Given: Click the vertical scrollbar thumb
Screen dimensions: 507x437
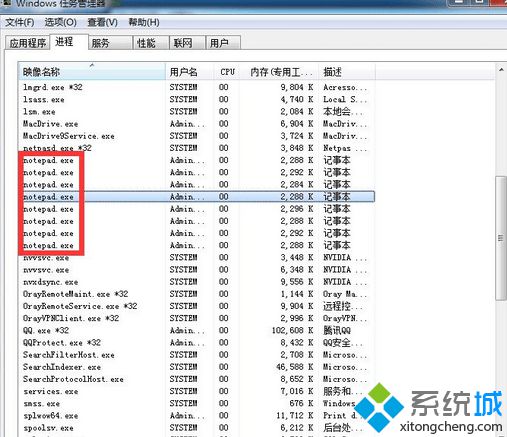Looking at the screenshot, I should coord(501,238).
